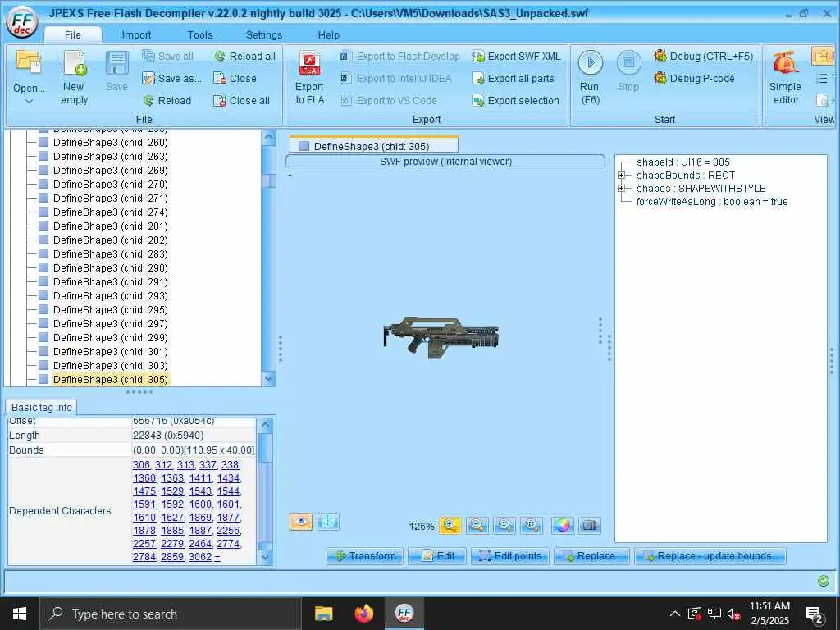Choose Save as... in File group
The height and width of the screenshot is (630, 840).
pyautogui.click(x=172, y=78)
